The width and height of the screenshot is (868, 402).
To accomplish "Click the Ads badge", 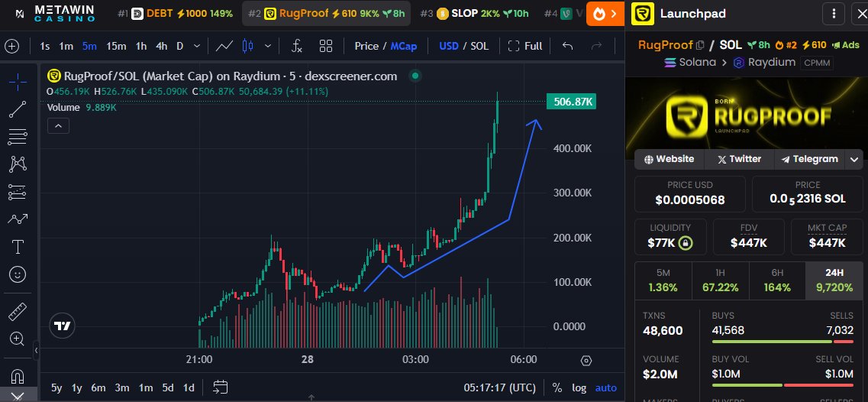I will pos(846,45).
